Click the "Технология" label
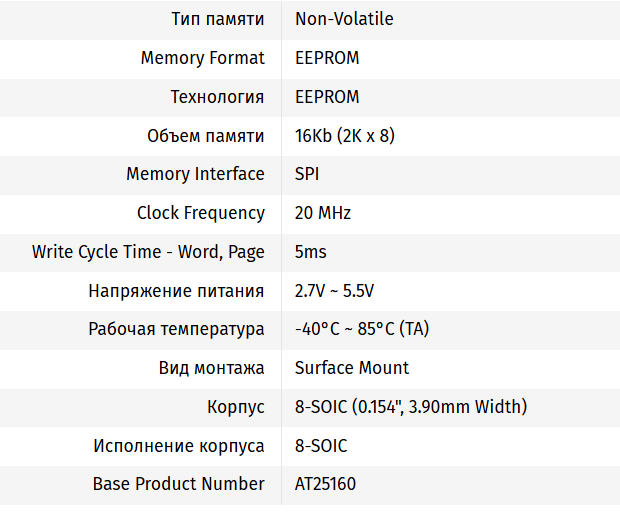Viewport: 620px width, 515px height. click(217, 97)
